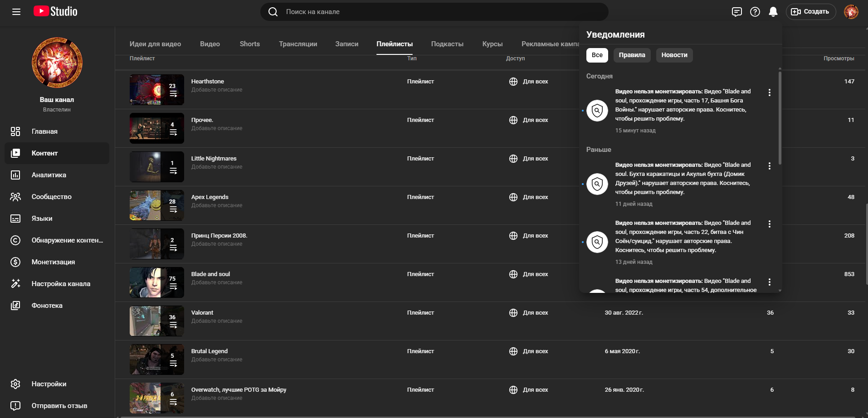Open options for the 11-days-ago notification
868x418 pixels.
(x=770, y=166)
